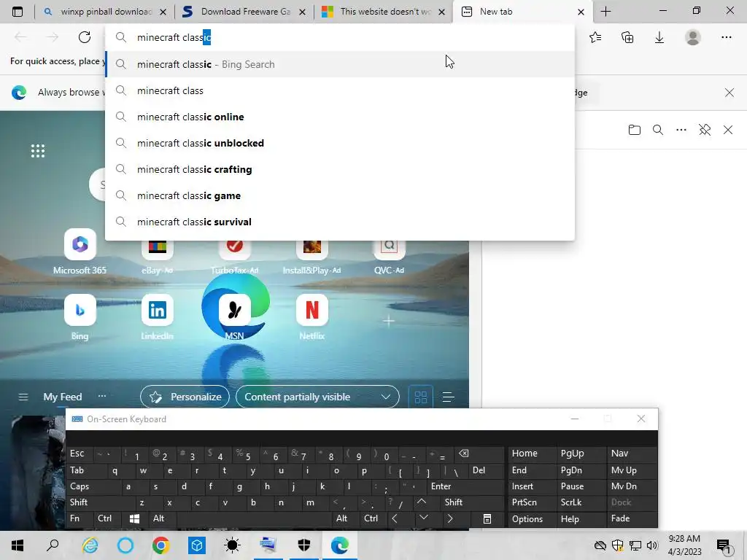Open the Downloads arrow icon
Screen dimensions: 747x560
[x=659, y=37]
